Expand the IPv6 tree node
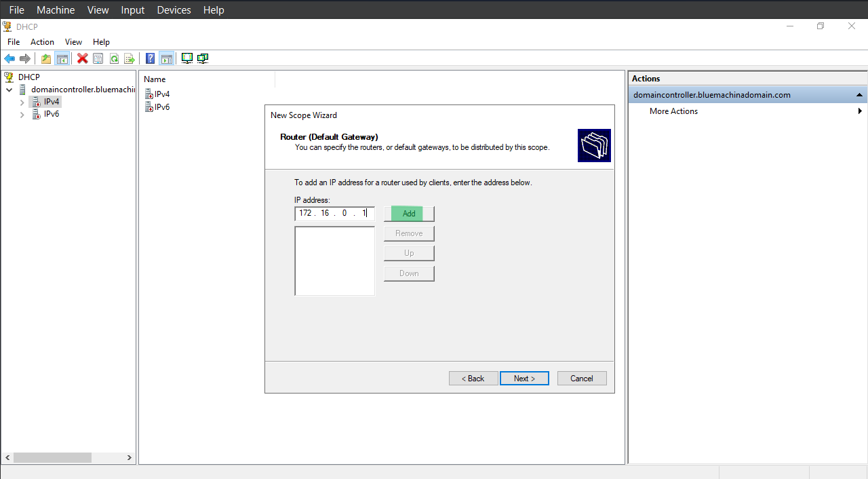 (22, 114)
